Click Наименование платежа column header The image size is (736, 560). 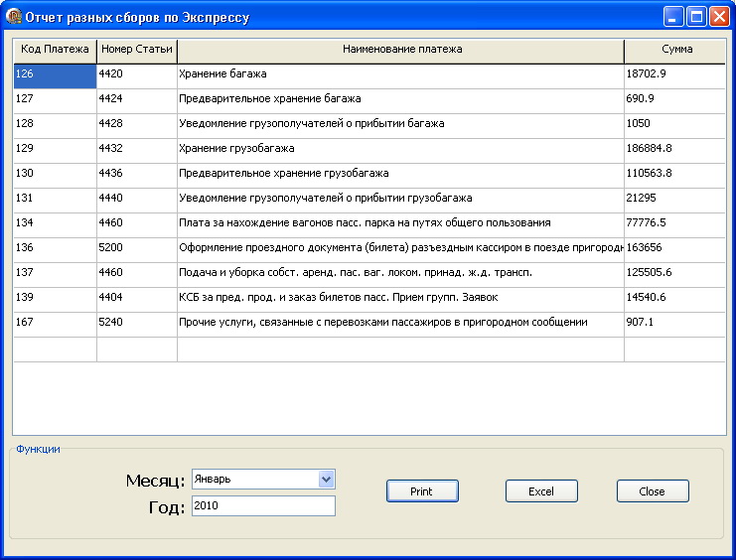click(401, 50)
